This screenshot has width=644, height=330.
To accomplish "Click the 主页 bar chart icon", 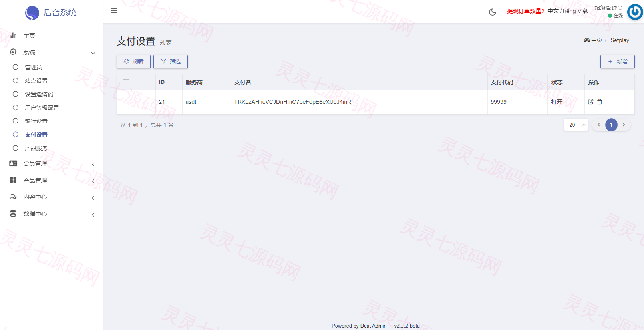I will (13, 36).
